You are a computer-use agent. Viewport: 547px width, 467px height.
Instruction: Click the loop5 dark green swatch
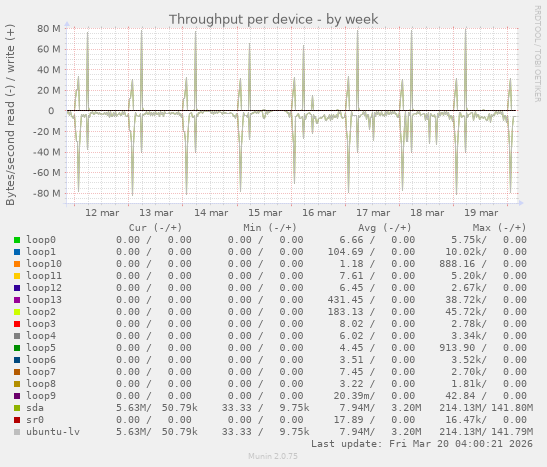(x=17, y=348)
